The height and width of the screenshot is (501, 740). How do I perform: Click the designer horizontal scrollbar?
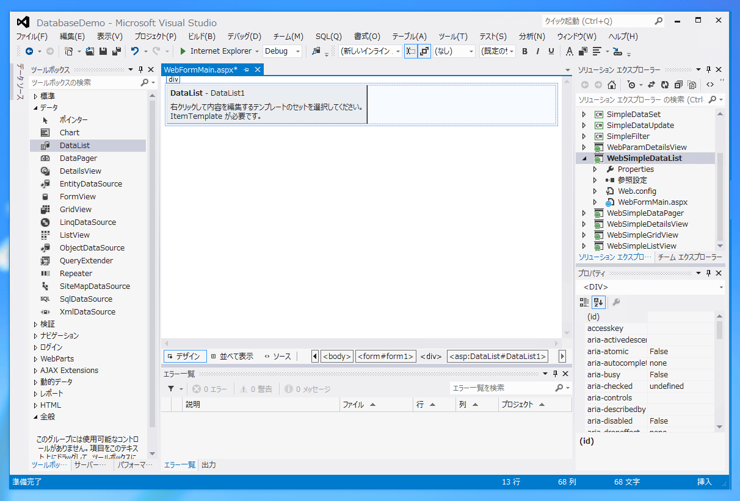(x=362, y=343)
